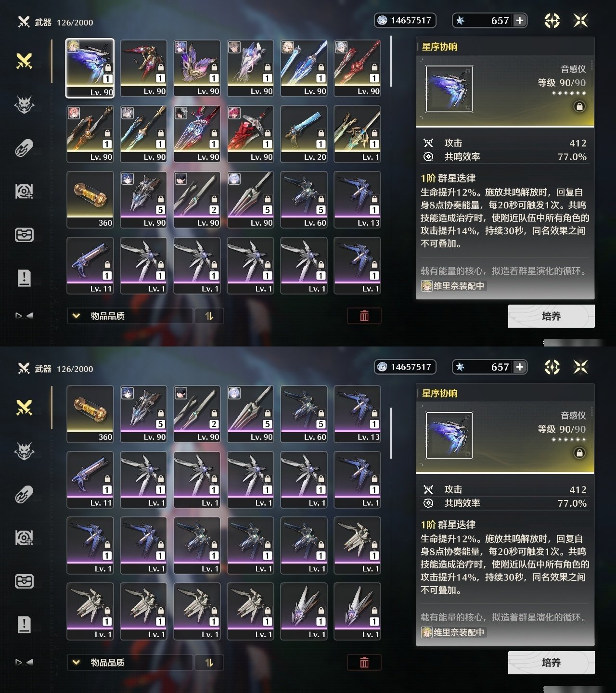Open the chest-shaped category tab in upper sidebar
This screenshot has width=616, height=693.
[24, 235]
